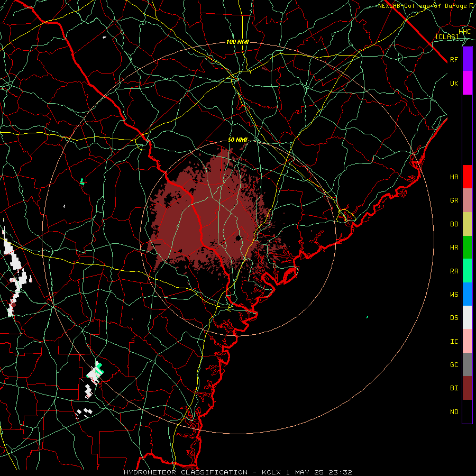The width and height of the screenshot is (476, 476).
Task: Click the RA light green legend swatch
Action: (x=467, y=271)
